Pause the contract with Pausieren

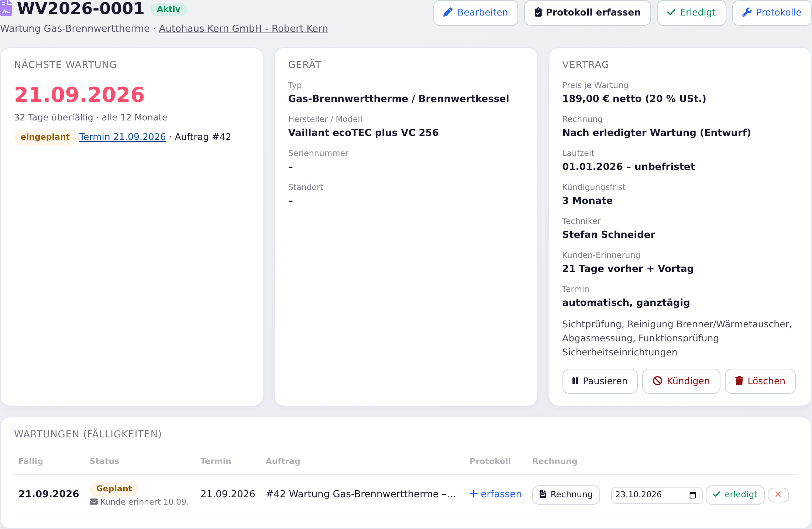click(600, 381)
